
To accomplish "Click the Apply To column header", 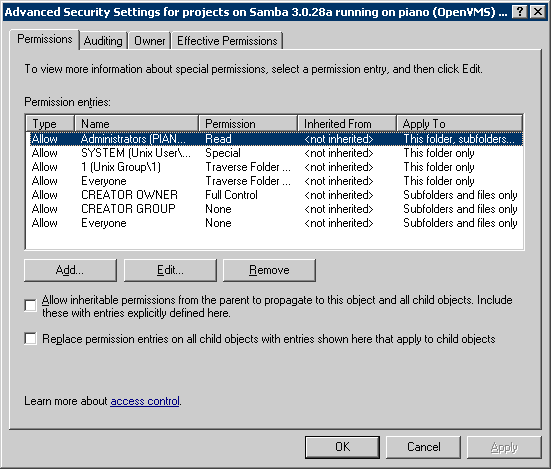I will (x=459, y=124).
